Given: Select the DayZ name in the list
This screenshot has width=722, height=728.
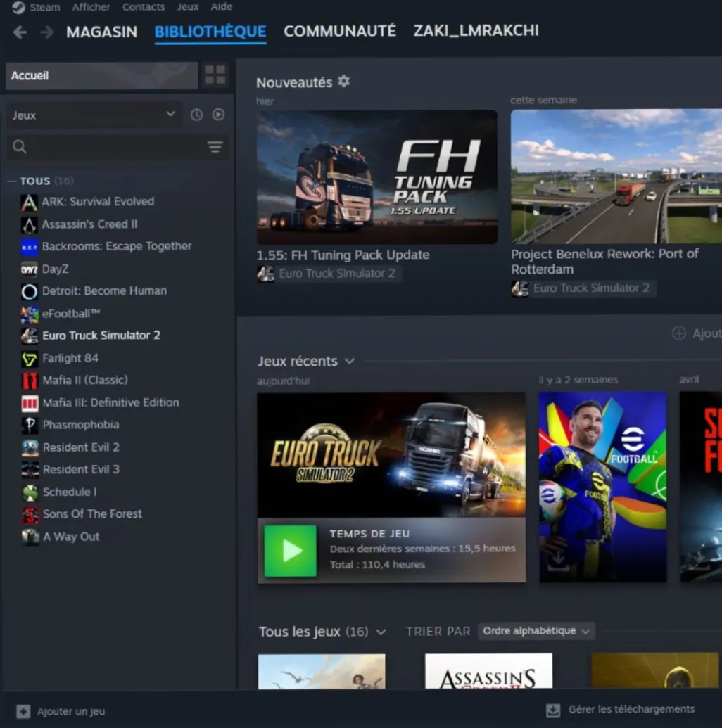Looking at the screenshot, I should 56,269.
